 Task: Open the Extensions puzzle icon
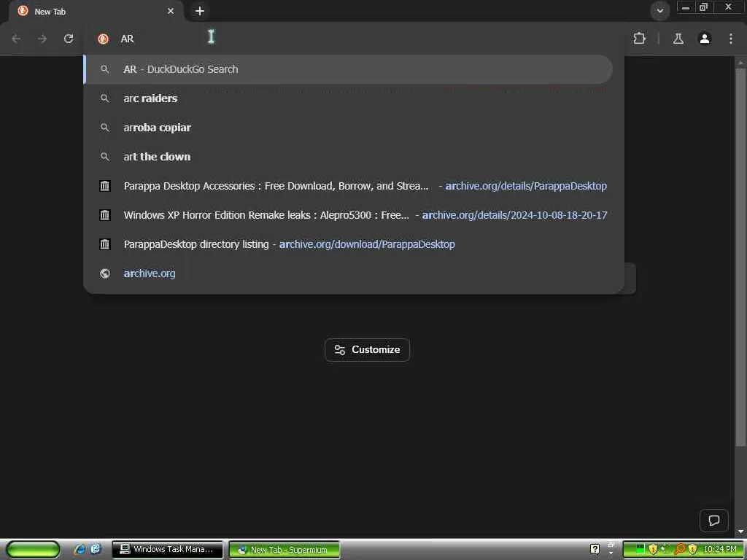pos(639,39)
